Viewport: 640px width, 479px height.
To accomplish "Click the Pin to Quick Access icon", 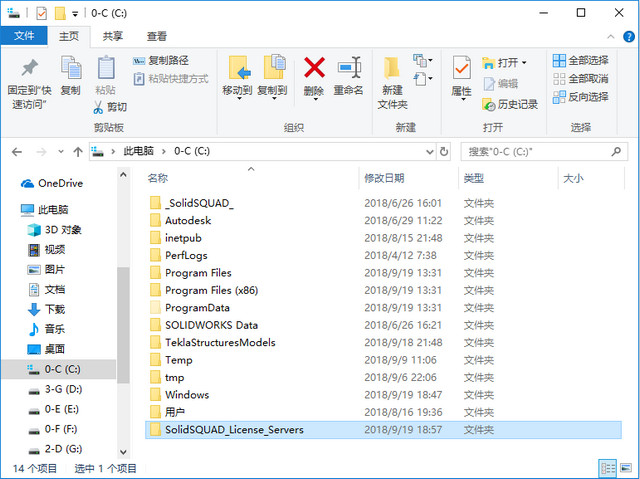I will pos(29,68).
